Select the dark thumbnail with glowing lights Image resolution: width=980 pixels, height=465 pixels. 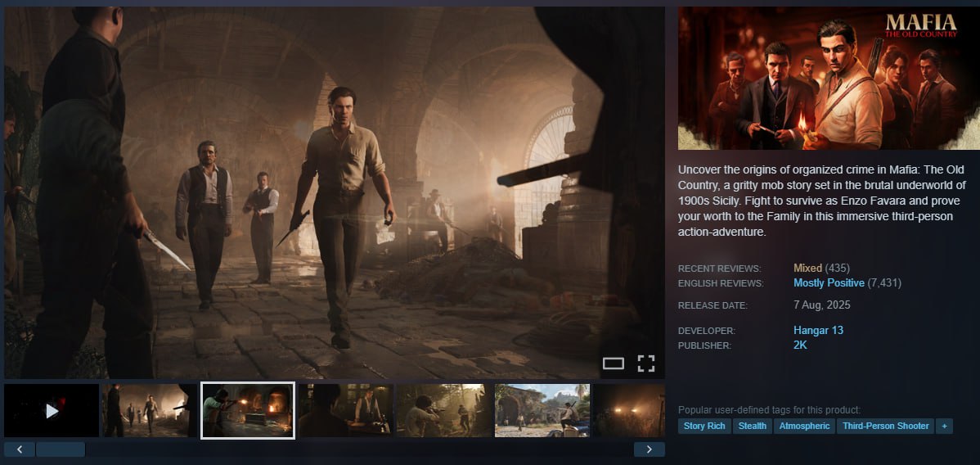click(x=629, y=410)
